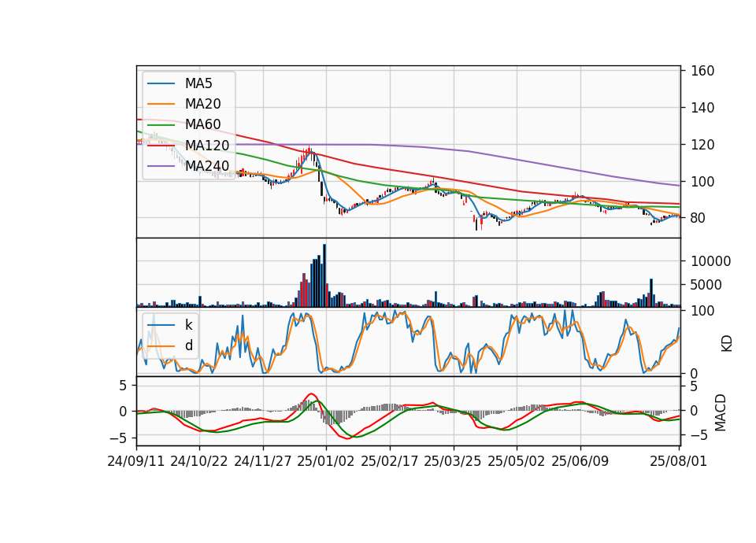The image size is (756, 543).
Task: Click the 25/08/01 date label
Action: pyautogui.click(x=679, y=461)
